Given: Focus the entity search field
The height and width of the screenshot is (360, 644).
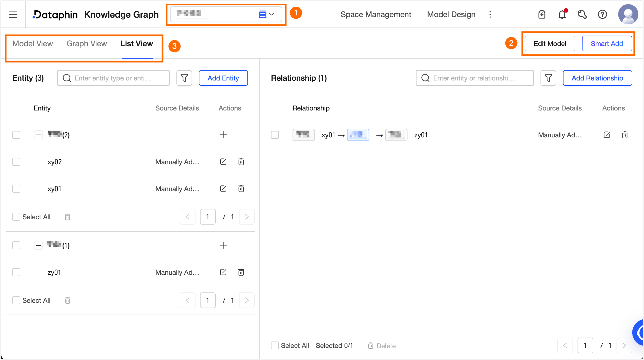Looking at the screenshot, I should pos(113,78).
